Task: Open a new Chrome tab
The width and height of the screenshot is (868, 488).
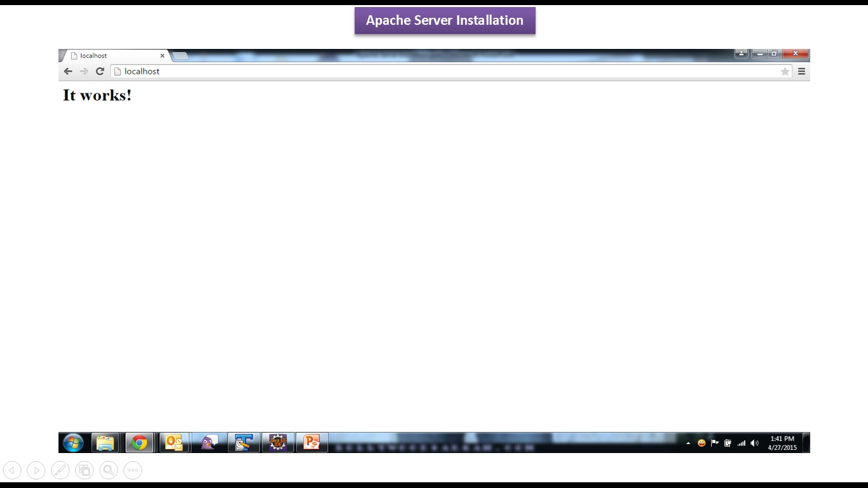Action: tap(180, 56)
